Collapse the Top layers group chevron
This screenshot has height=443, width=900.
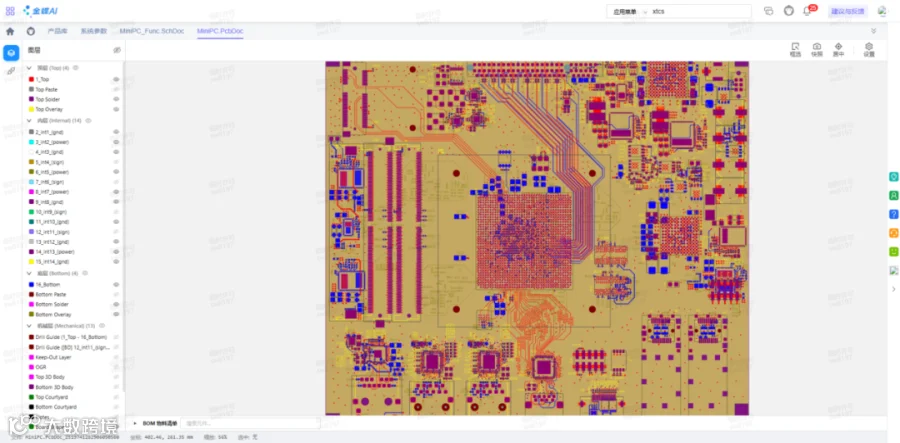[29, 68]
